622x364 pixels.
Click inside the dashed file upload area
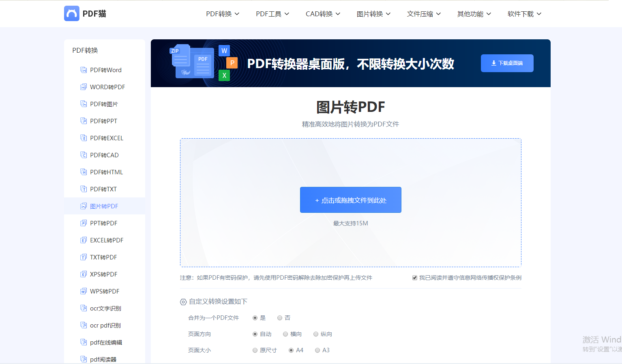pos(350,199)
